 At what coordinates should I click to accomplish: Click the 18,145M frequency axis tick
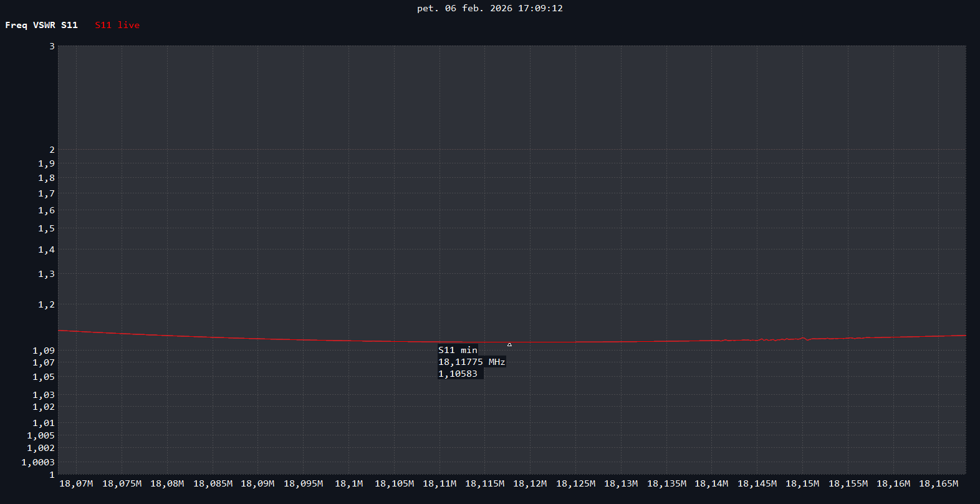point(757,483)
